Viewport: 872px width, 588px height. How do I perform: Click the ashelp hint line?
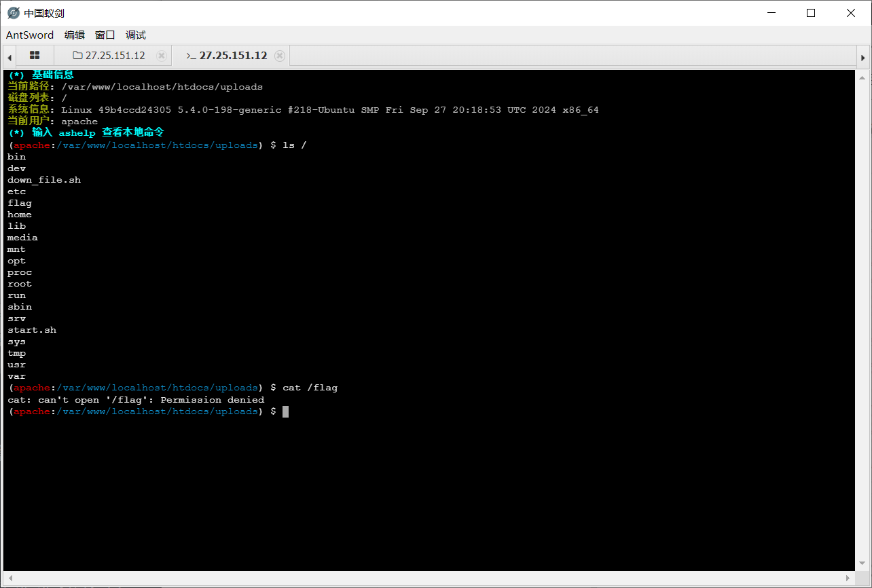86,133
